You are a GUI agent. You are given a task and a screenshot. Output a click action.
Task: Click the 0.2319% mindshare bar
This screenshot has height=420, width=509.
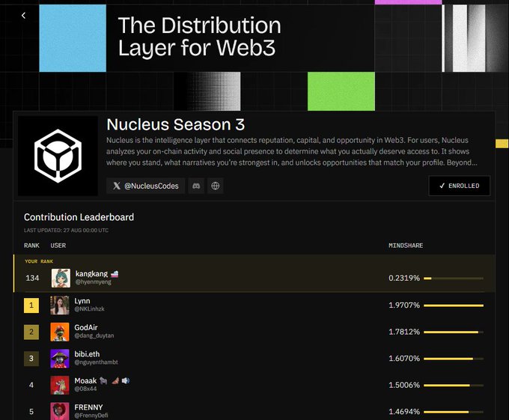[454, 279]
